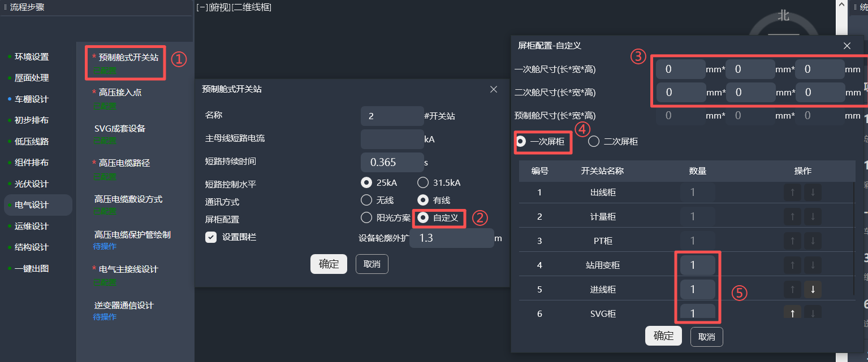Viewport: 868px width, 362px height.
Task: Select the 高压电缆保护管绘制 item
Action: [x=132, y=234]
